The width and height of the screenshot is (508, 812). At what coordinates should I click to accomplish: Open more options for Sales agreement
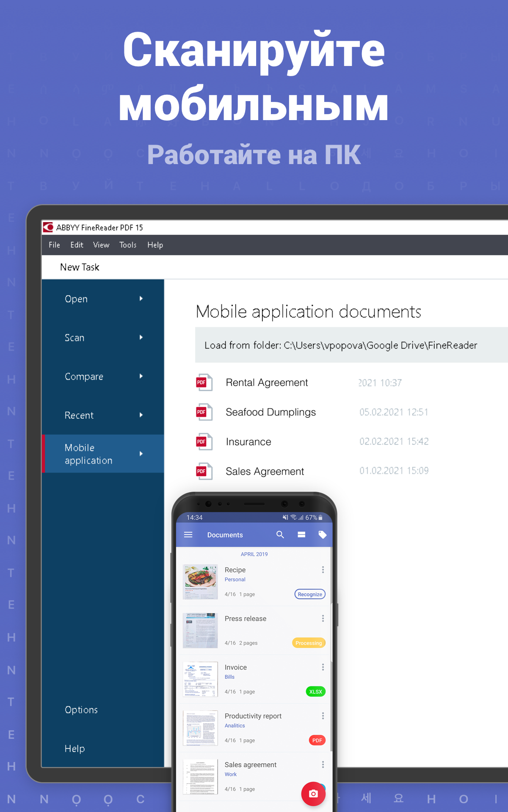(323, 764)
